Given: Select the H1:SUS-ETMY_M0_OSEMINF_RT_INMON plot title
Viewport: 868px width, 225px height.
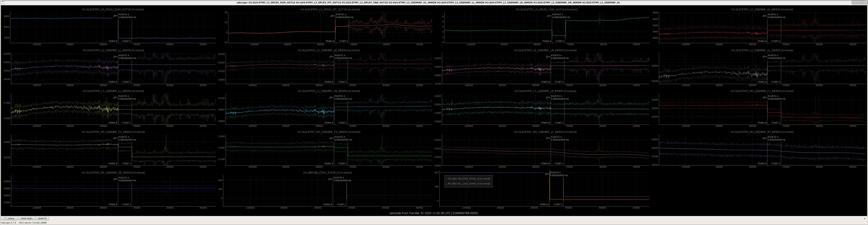Looking at the screenshot, I should click(x=762, y=132).
